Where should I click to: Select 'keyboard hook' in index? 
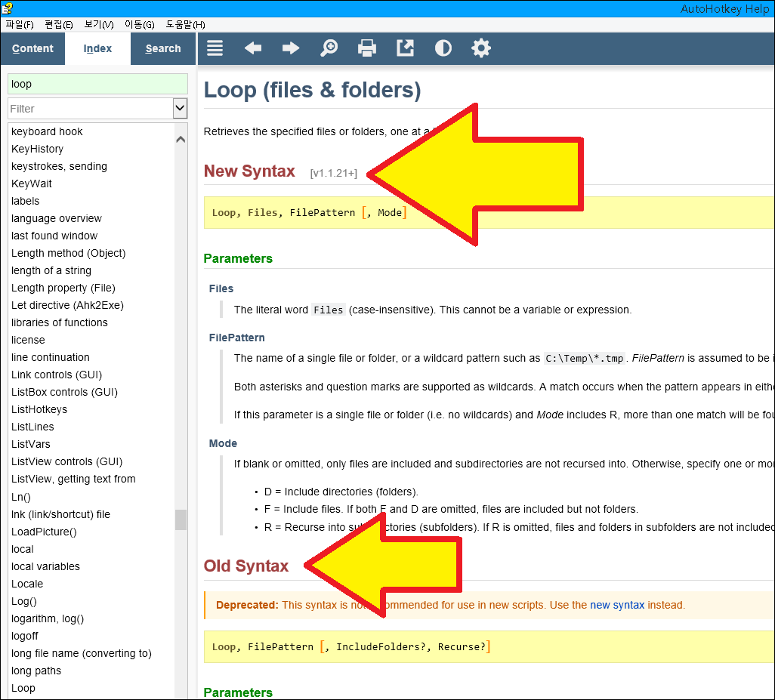coord(47,131)
